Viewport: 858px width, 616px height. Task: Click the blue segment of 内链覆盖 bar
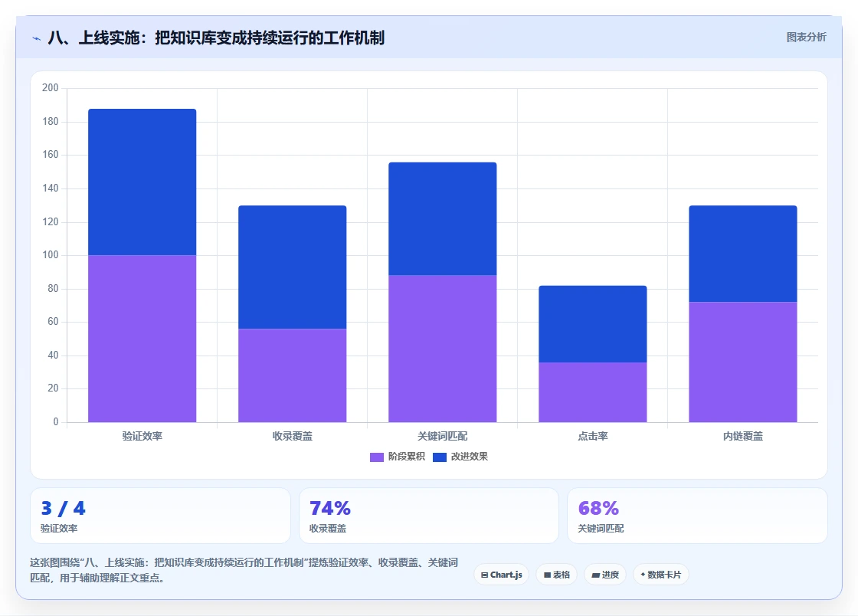pos(743,254)
